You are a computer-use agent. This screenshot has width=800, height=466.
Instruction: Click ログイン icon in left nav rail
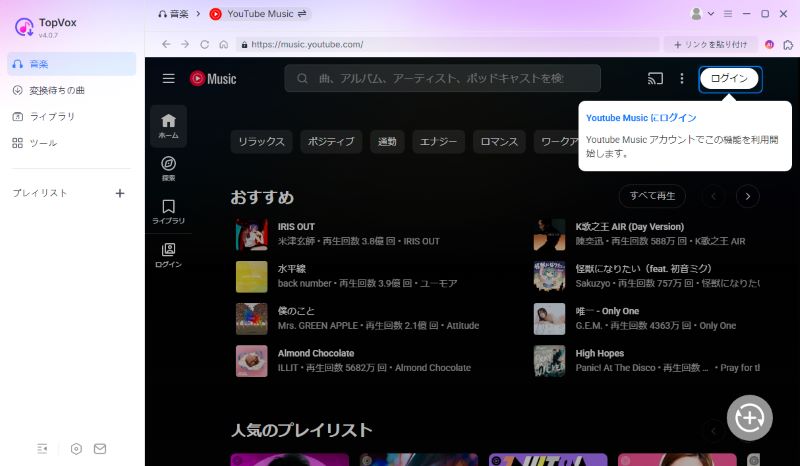point(168,255)
